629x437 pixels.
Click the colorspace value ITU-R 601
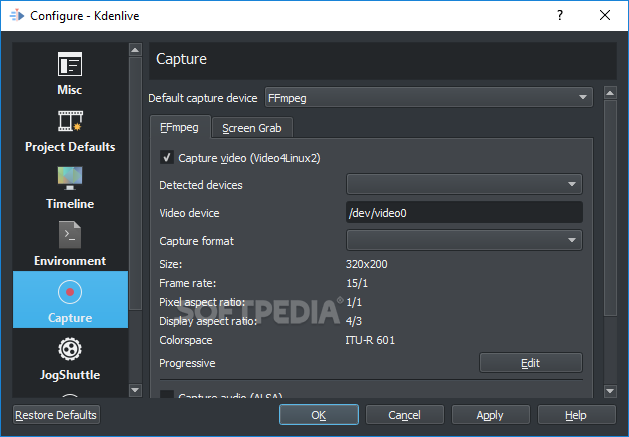click(x=370, y=340)
